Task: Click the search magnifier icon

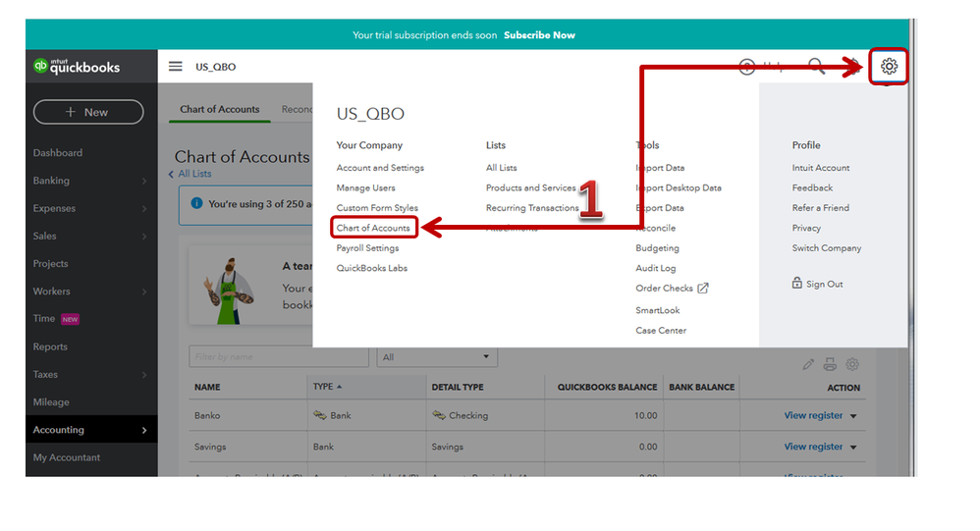Action: [x=816, y=66]
